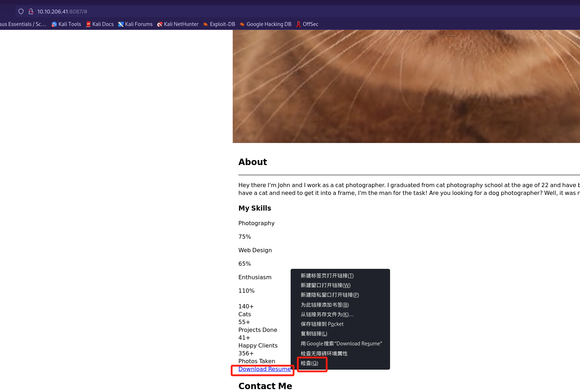This screenshot has width=580, height=392.
Task: Choose 新建标签页打开链接 (open link in new tab)
Action: click(327, 276)
